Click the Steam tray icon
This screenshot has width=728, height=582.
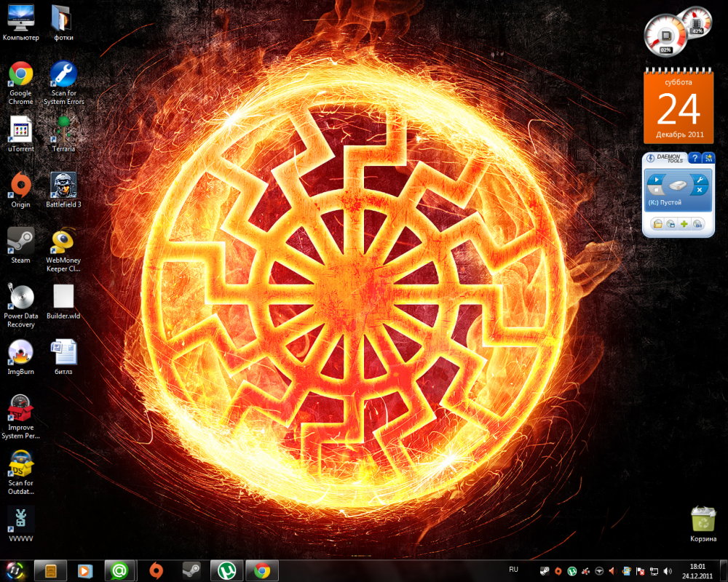545,571
